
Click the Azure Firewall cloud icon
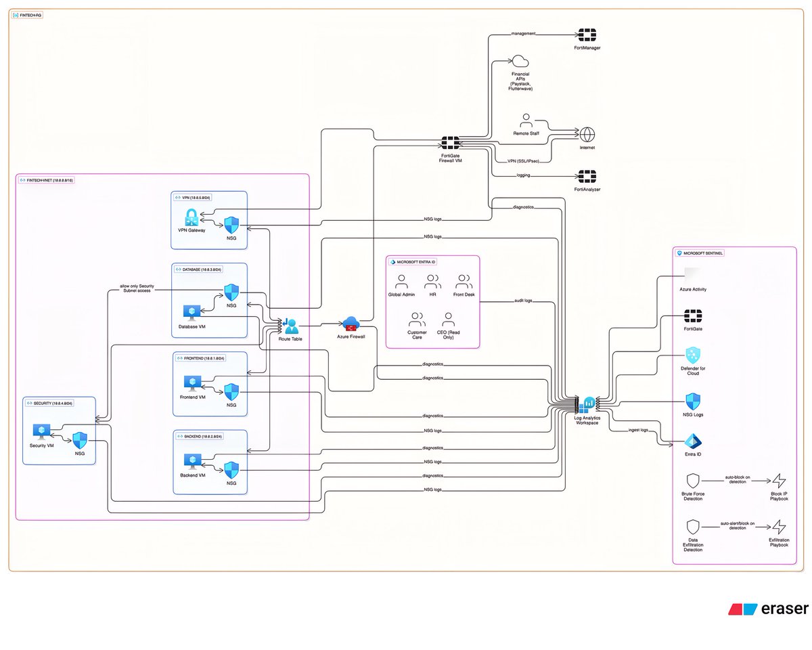coord(351,324)
